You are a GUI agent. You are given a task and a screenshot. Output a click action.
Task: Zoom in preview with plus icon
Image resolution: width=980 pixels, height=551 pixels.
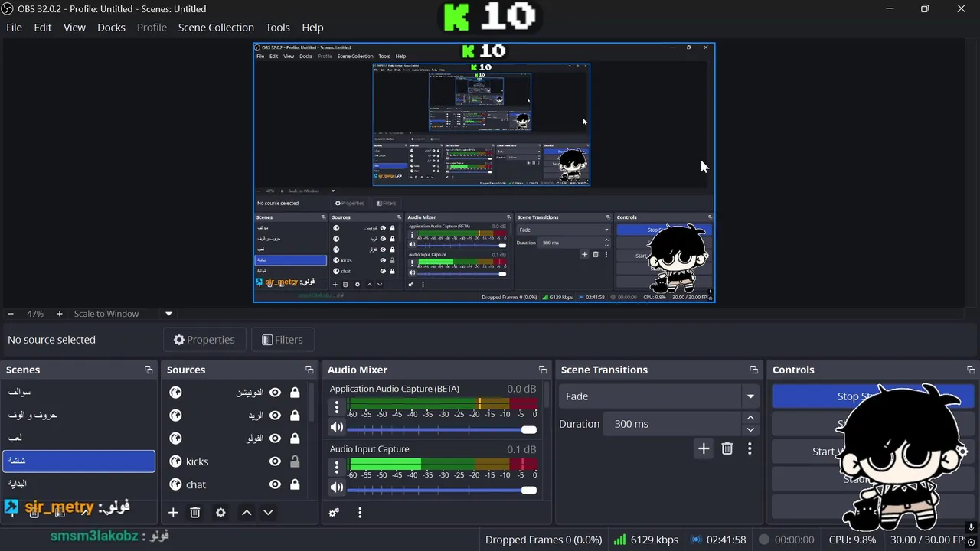point(59,314)
